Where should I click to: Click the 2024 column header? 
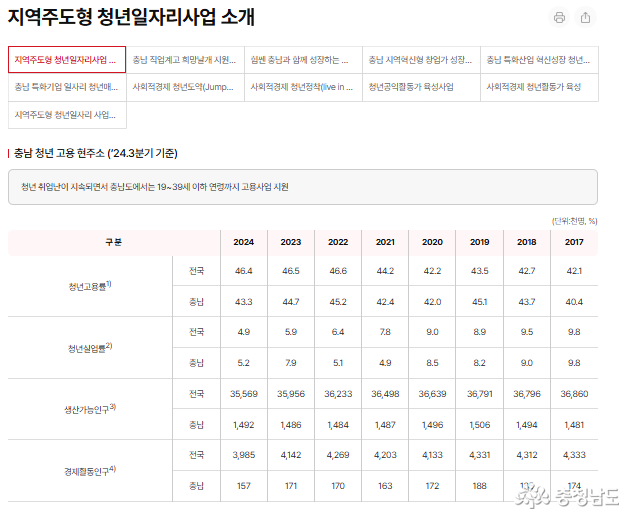click(244, 242)
